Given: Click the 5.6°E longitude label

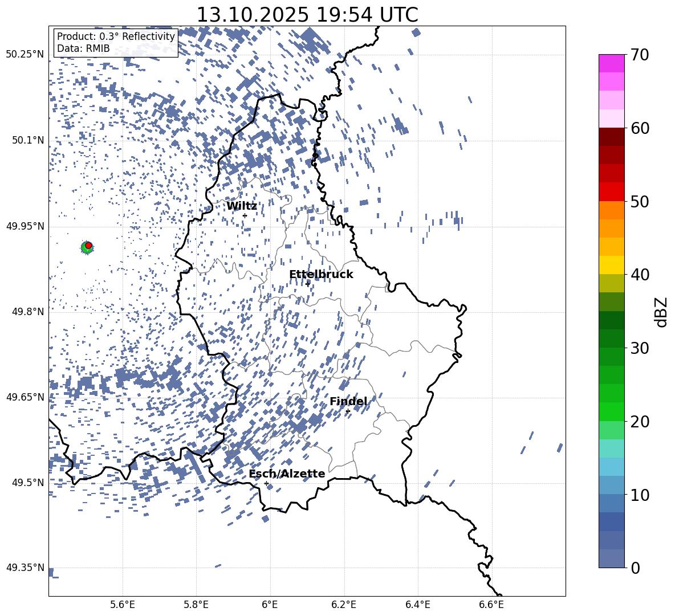Looking at the screenshot, I should tap(123, 605).
